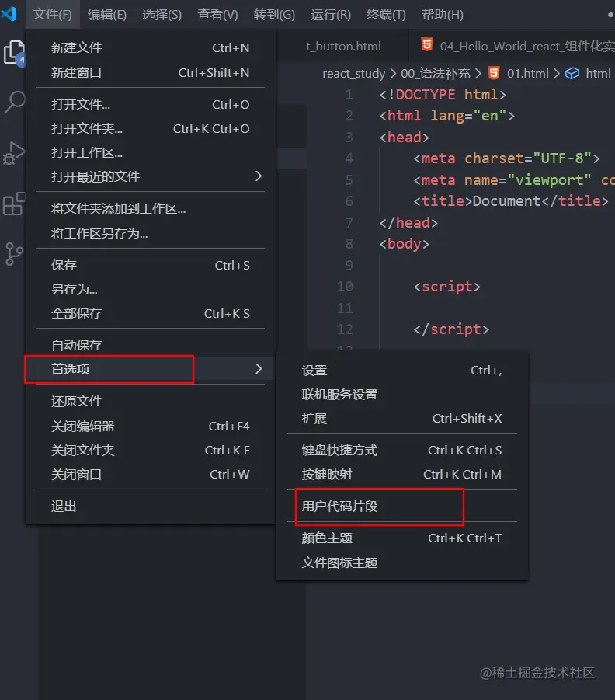
Task: Click HTML5 icon on 04_Hello_World tab
Action: tap(427, 45)
